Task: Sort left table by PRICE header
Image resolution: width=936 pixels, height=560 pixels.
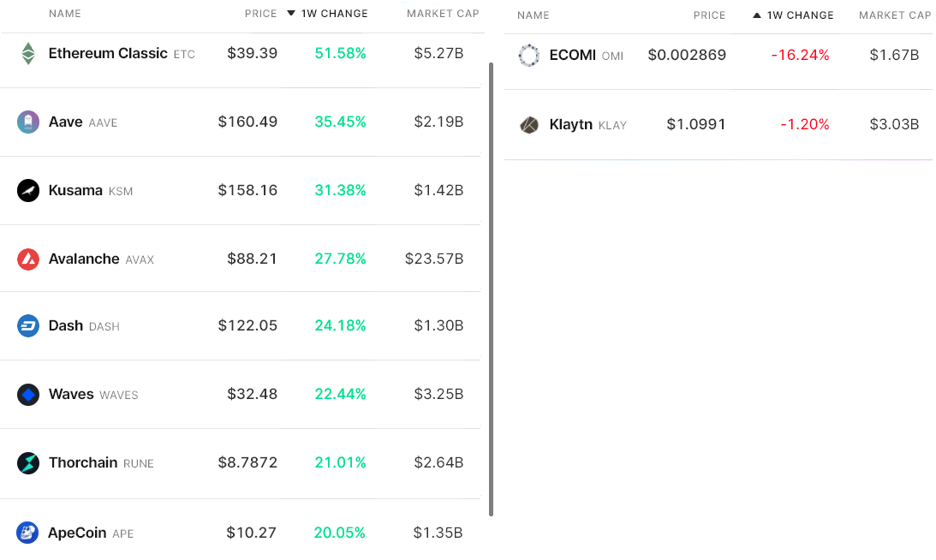Action: (x=261, y=13)
